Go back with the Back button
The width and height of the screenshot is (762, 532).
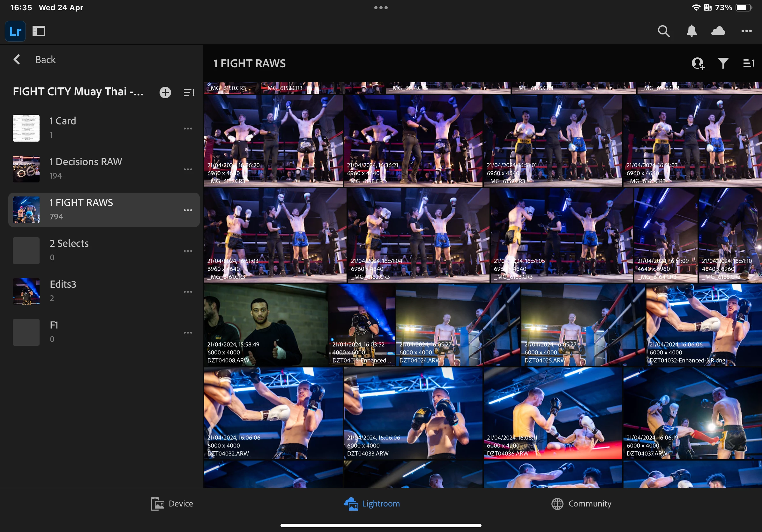[x=35, y=60]
